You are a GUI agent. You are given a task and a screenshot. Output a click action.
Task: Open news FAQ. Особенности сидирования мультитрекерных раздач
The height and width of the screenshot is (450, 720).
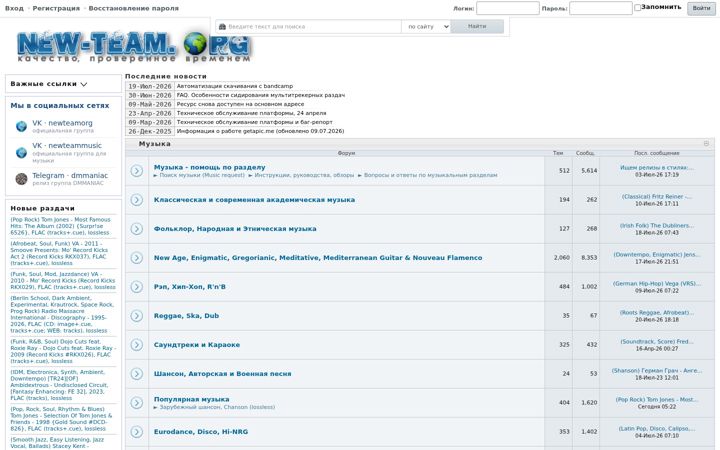261,95
